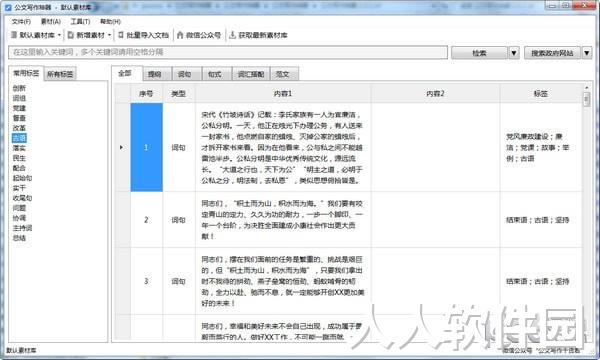Screen dimensions: 600x360
Task: Click the app icon in the title bar
Action: tap(8, 7)
